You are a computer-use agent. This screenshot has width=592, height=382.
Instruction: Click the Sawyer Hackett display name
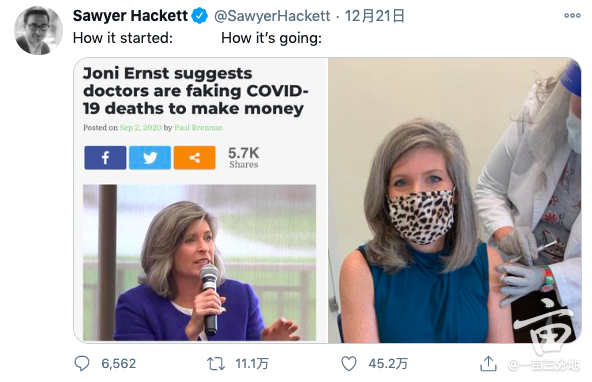tap(130, 16)
